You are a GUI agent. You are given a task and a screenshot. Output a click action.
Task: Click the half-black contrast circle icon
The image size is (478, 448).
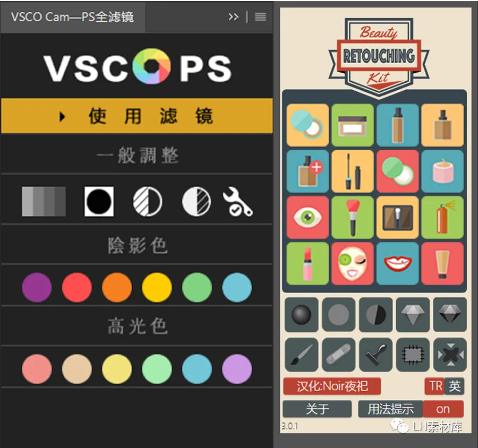coord(376,315)
